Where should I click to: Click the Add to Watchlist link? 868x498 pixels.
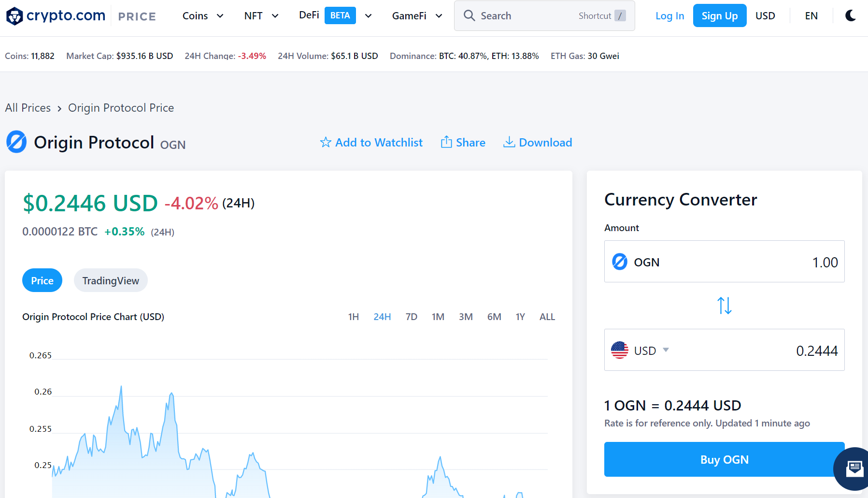point(379,142)
